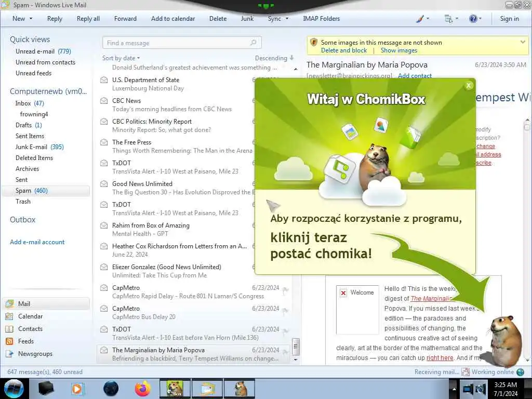The width and height of the screenshot is (532, 399).
Task: Switch to Mail view icon
Action: point(9,303)
